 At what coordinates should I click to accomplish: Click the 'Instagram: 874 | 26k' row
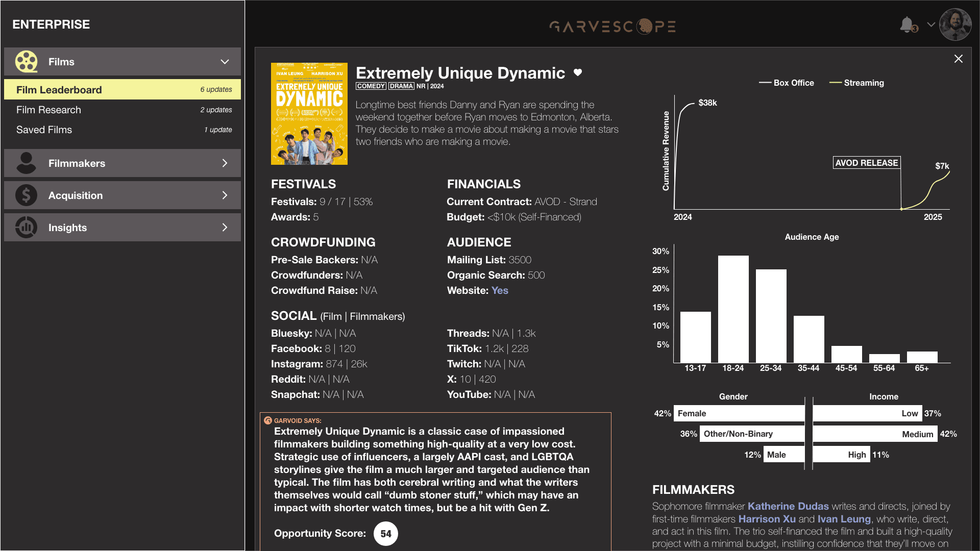coord(319,364)
